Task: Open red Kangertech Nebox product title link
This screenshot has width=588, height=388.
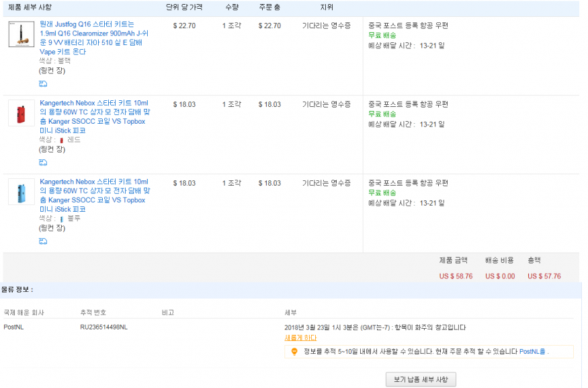Action: 93,117
